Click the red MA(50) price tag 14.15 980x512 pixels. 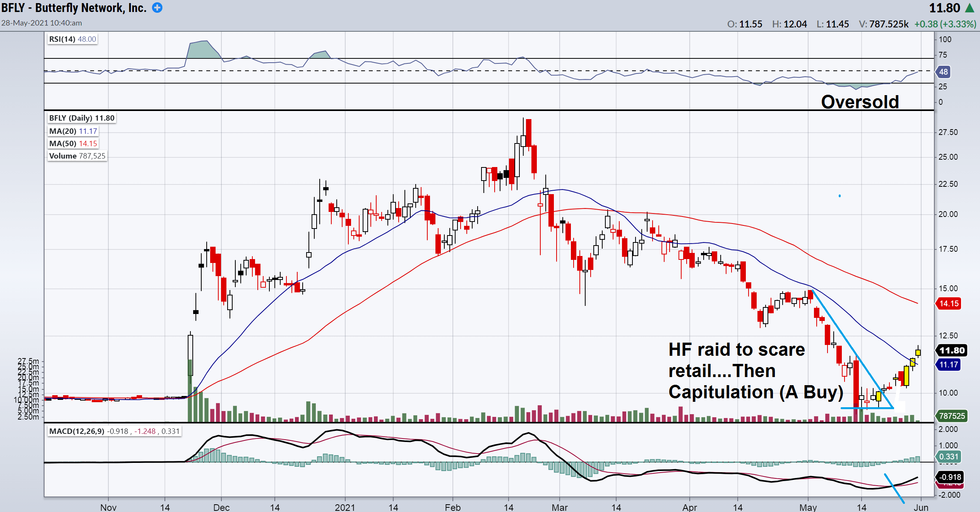[949, 304]
